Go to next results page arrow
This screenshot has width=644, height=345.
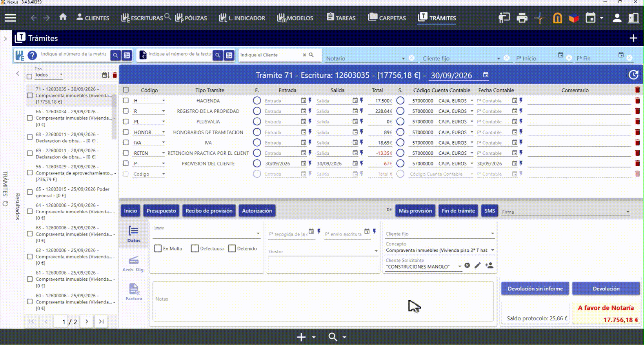point(87,321)
